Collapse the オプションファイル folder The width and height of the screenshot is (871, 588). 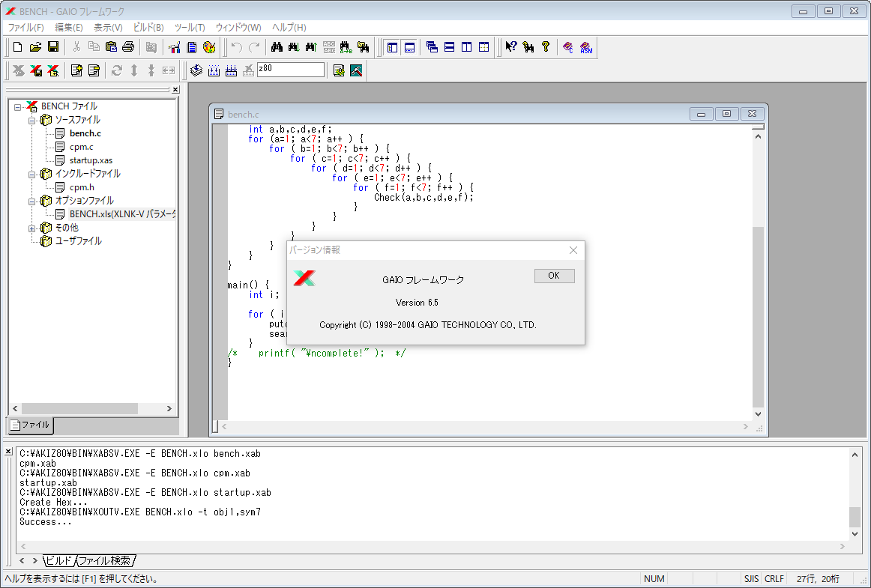coord(31,201)
